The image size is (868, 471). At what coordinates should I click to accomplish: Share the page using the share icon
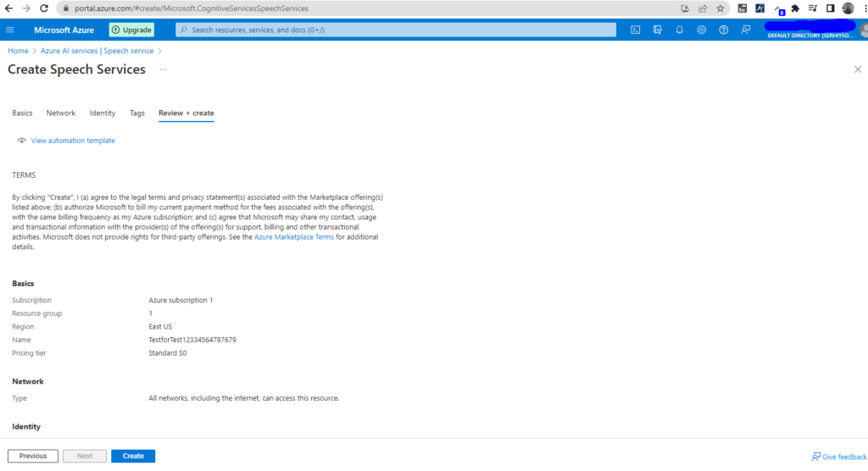(703, 8)
